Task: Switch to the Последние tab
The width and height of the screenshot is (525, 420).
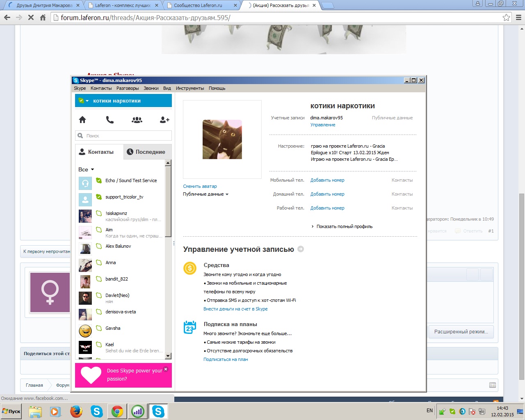Action: [148, 152]
